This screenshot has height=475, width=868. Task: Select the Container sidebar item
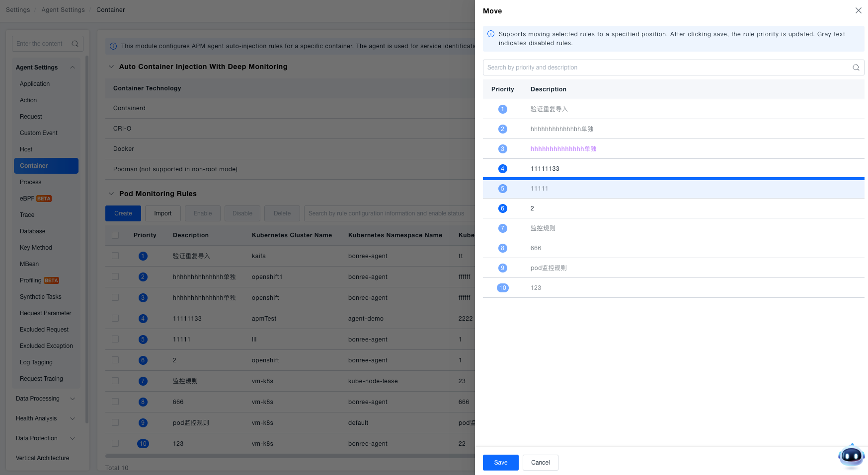pos(46,166)
